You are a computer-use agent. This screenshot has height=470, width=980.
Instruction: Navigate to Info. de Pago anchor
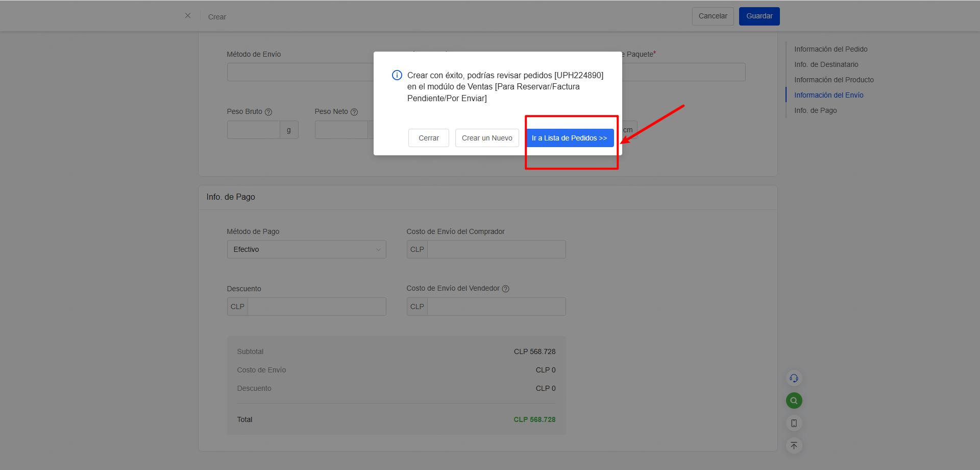pyautogui.click(x=815, y=110)
